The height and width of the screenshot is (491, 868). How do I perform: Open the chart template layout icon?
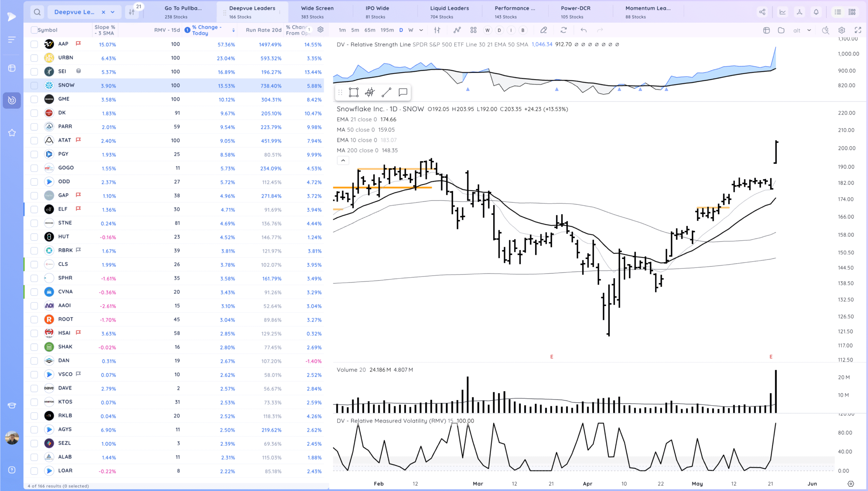pos(766,30)
